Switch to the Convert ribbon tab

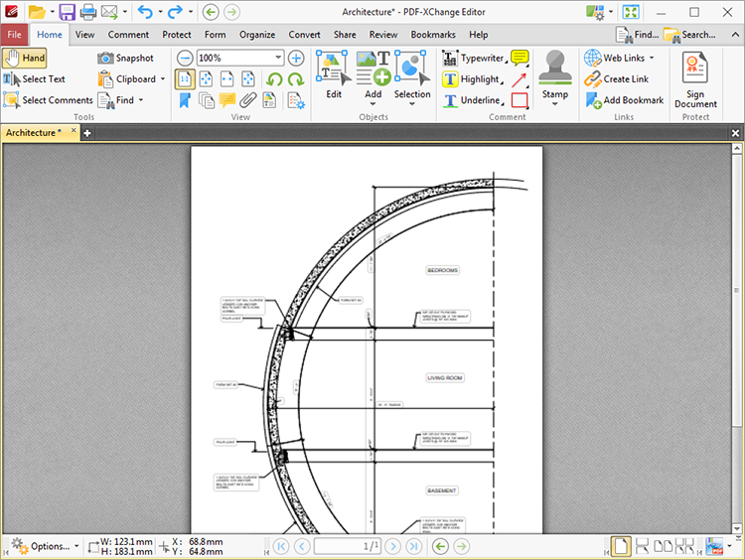click(304, 35)
